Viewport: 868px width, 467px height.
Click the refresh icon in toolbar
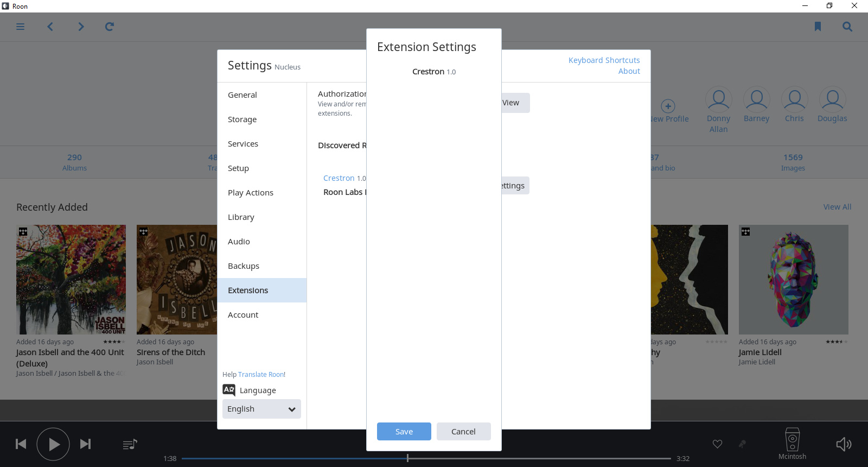tap(110, 27)
